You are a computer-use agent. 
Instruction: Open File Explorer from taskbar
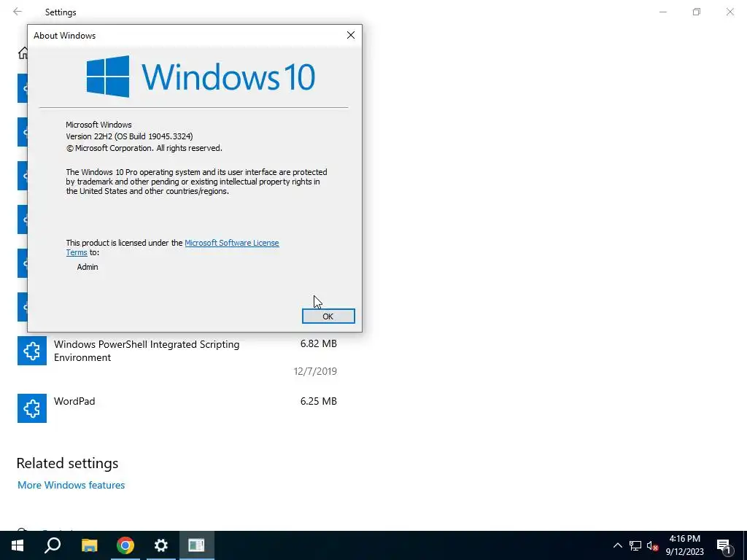pyautogui.click(x=89, y=545)
